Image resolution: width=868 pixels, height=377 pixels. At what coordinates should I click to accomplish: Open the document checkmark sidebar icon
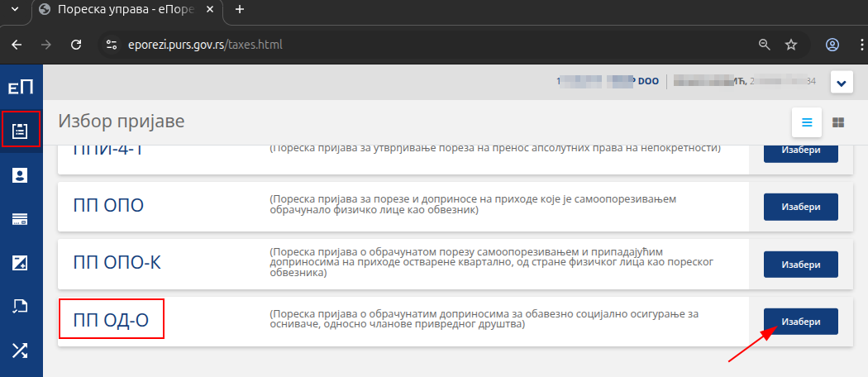point(21,307)
